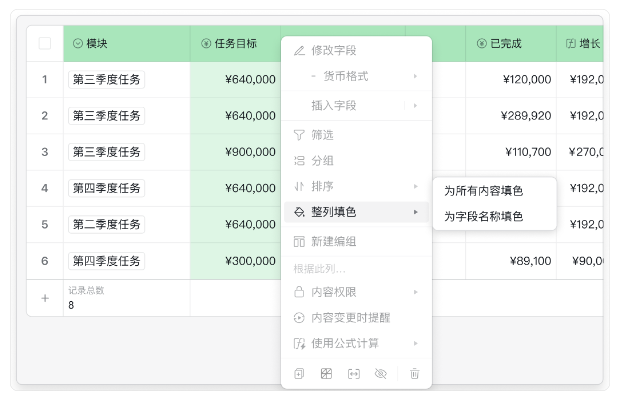Image resolution: width=625 pixels, height=402 pixels.
Task: Choose 为字段名称填色 fill option
Action: click(483, 216)
